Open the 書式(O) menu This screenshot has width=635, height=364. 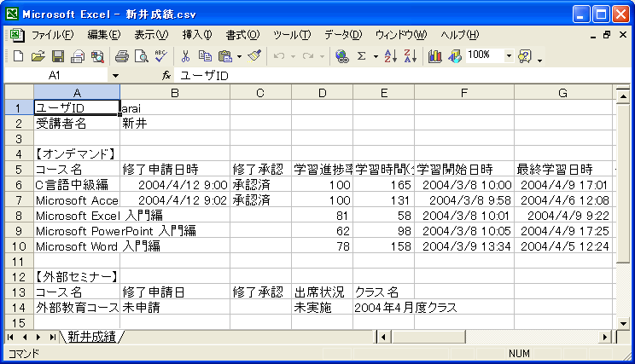click(242, 35)
